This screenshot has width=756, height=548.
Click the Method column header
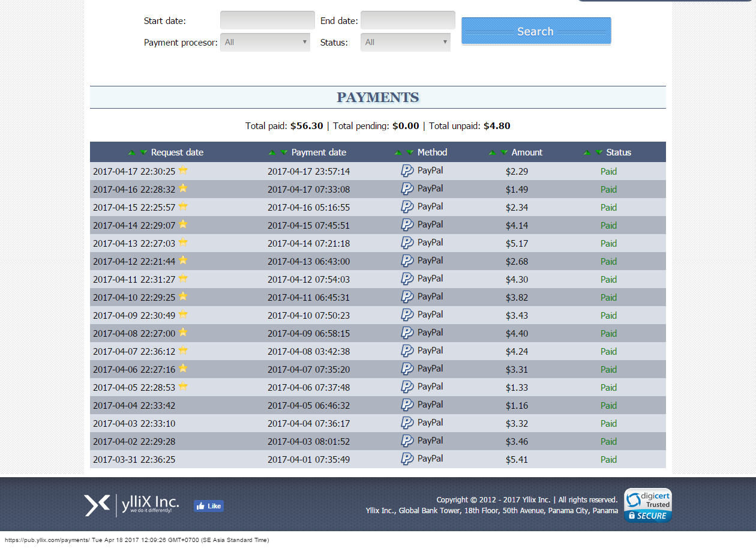(x=433, y=152)
